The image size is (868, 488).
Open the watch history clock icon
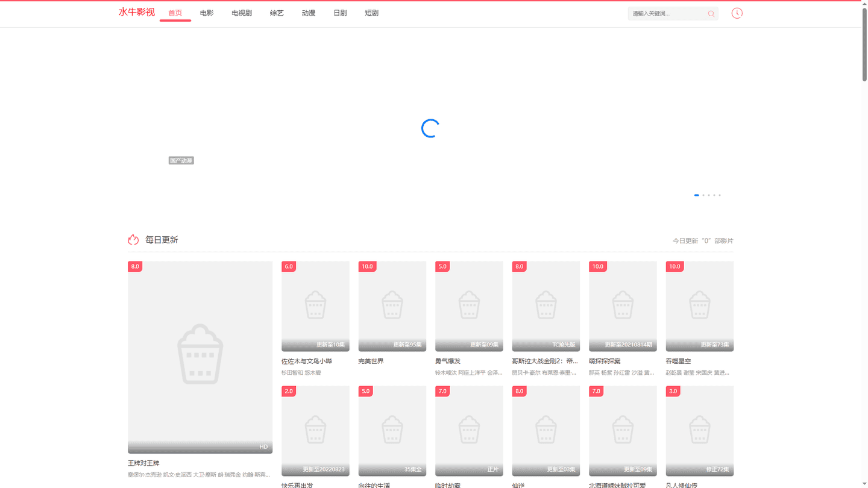[x=737, y=13]
